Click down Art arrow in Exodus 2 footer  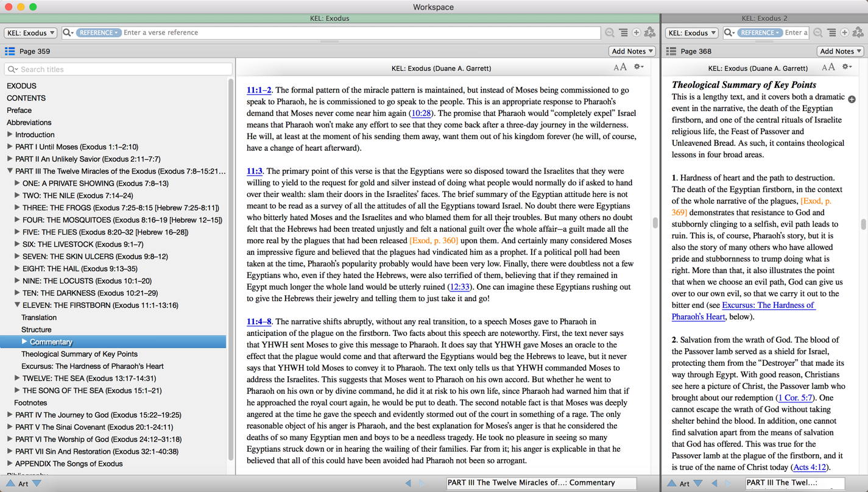pyautogui.click(x=699, y=483)
